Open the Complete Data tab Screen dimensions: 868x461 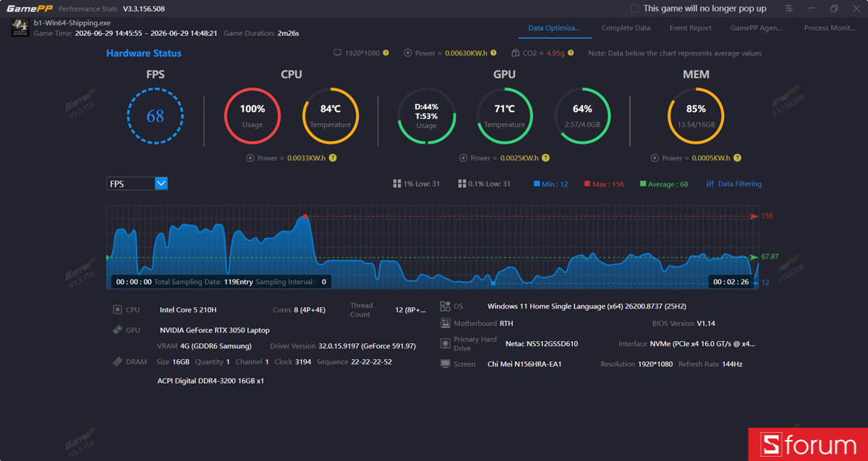626,28
